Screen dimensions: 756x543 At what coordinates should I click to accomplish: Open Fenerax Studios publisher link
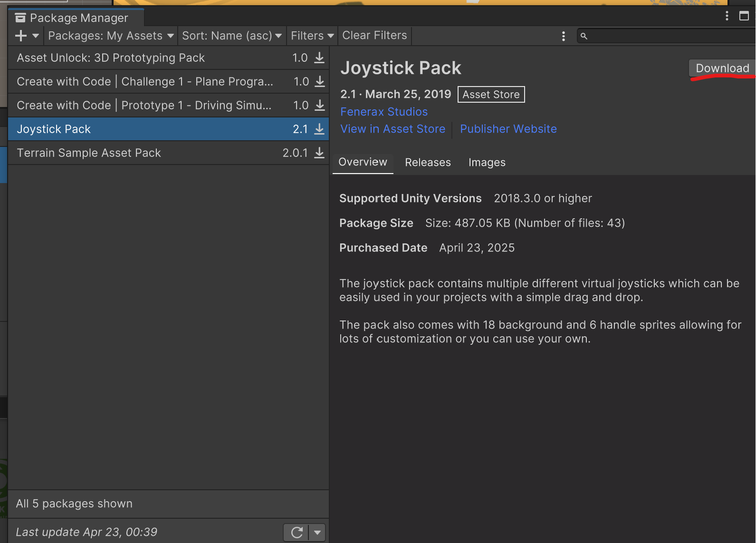(384, 112)
